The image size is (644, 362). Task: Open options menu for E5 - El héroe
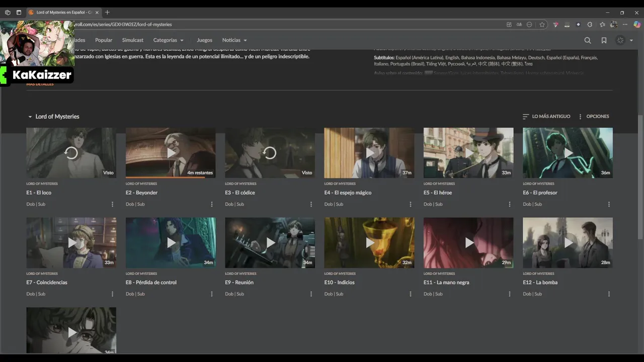pyautogui.click(x=510, y=204)
